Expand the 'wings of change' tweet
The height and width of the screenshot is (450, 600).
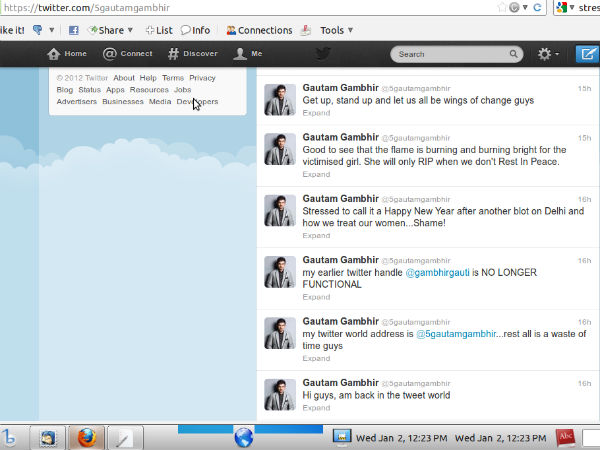tap(316, 113)
